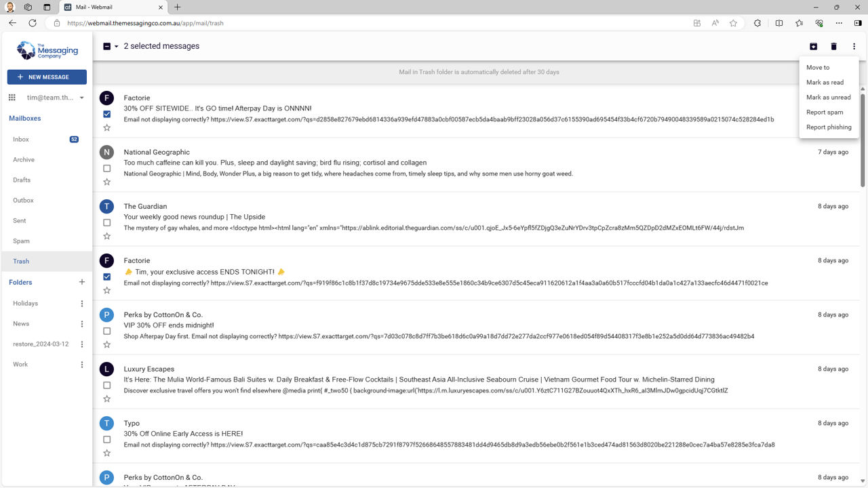The height and width of the screenshot is (488, 868).
Task: Open the apps grid icon beside the account
Action: coord(12,98)
